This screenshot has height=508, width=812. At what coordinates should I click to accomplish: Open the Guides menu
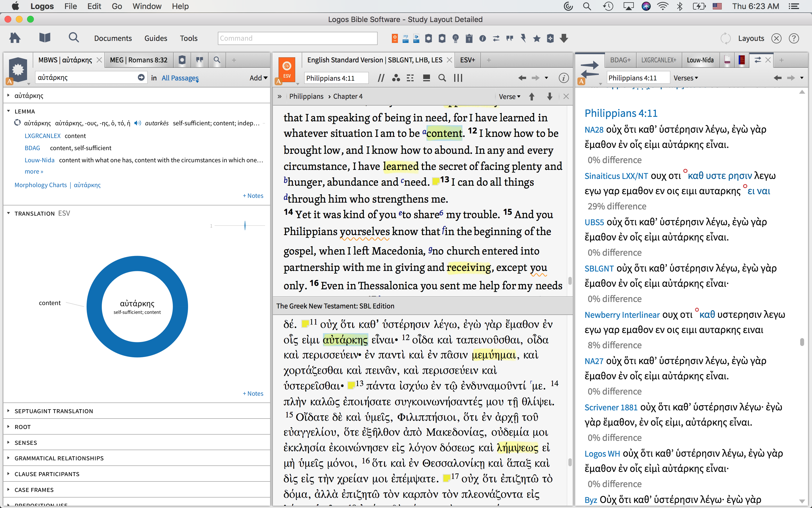[156, 38]
